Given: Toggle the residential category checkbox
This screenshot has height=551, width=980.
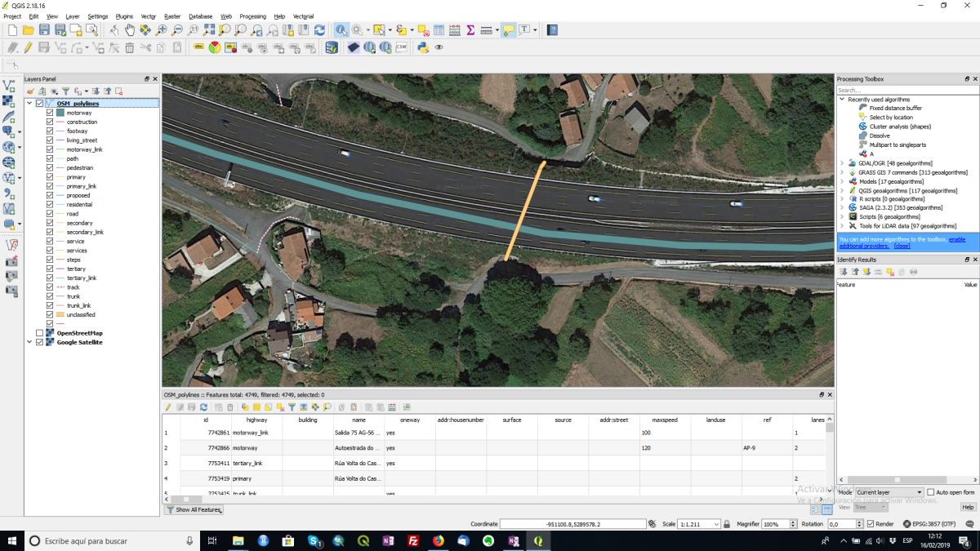Looking at the screenshot, I should point(50,204).
